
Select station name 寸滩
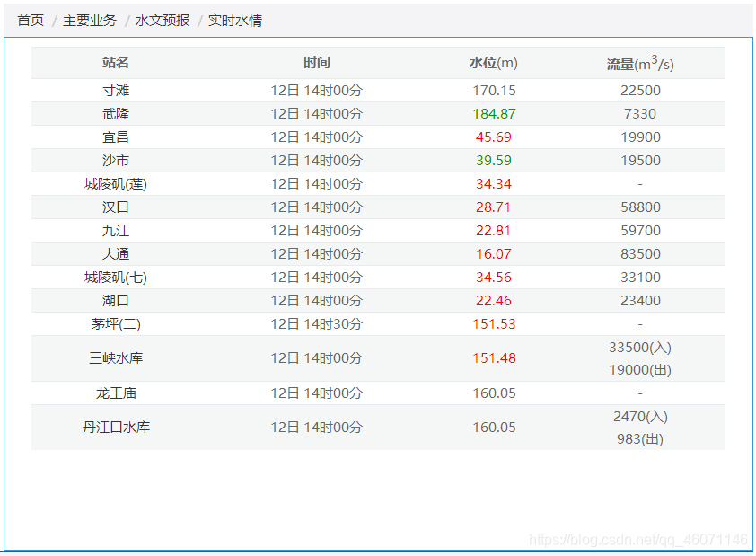click(x=116, y=90)
